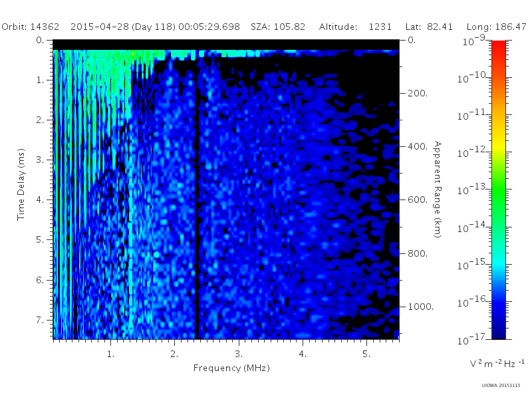Click the Long: 186.47 value
The image size is (532, 399).
point(496,27)
